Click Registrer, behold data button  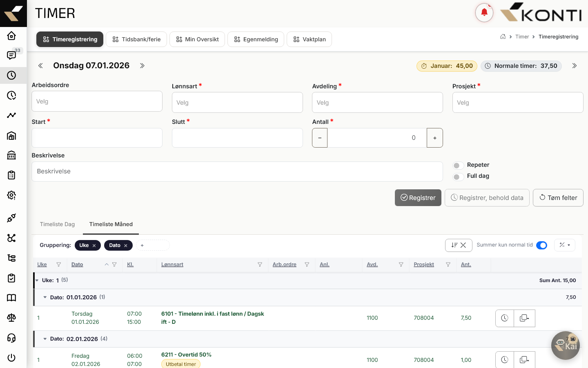pyautogui.click(x=487, y=198)
